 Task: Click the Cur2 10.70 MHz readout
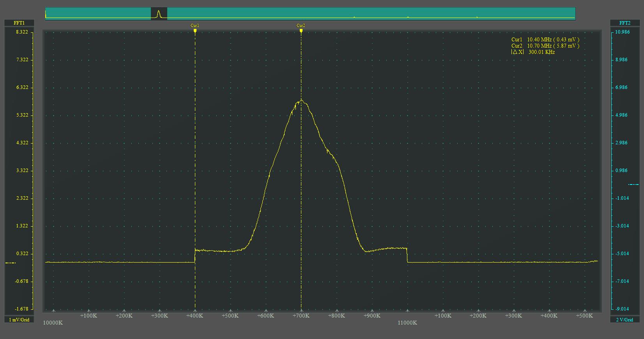(x=545, y=46)
